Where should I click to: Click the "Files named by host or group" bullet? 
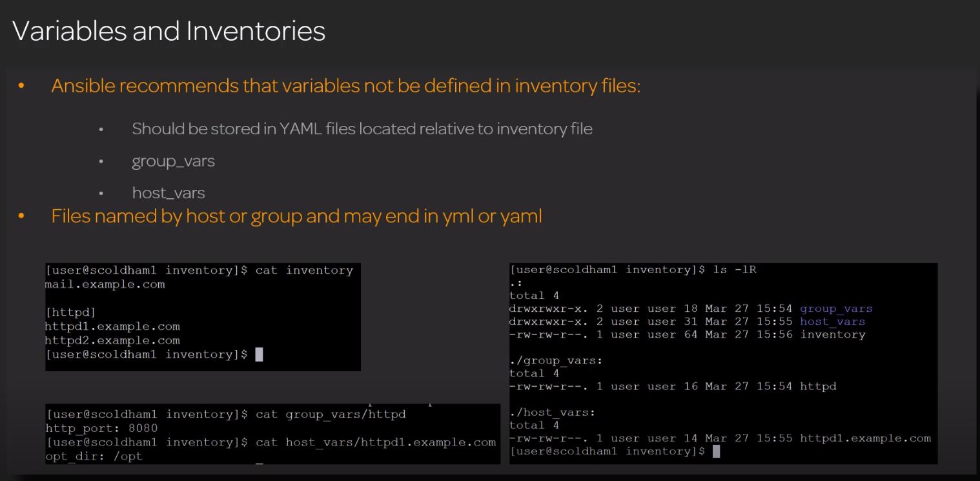pyautogui.click(x=296, y=216)
